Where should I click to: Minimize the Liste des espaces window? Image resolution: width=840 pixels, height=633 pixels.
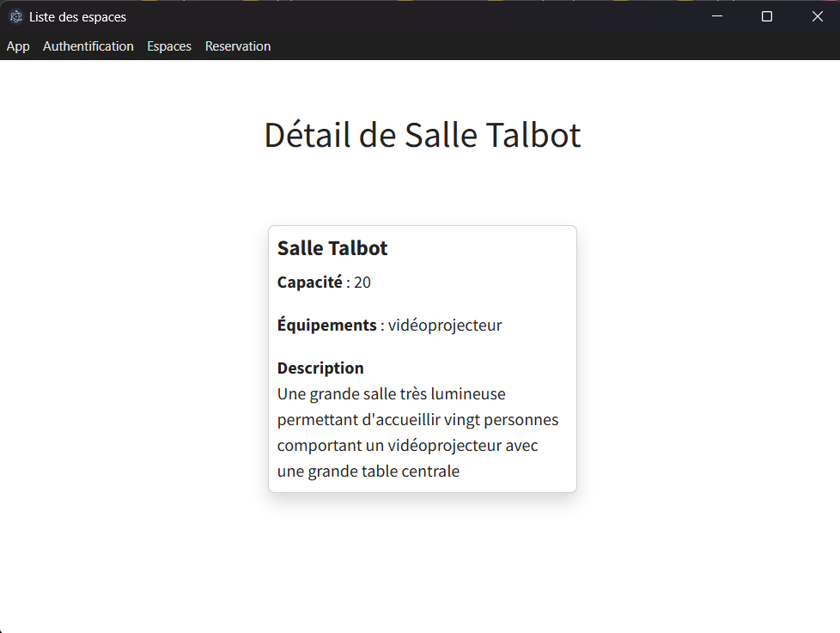click(x=717, y=16)
